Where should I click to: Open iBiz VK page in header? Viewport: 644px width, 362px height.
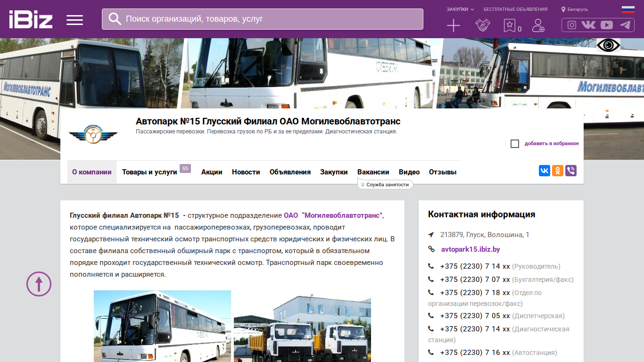click(x=588, y=25)
